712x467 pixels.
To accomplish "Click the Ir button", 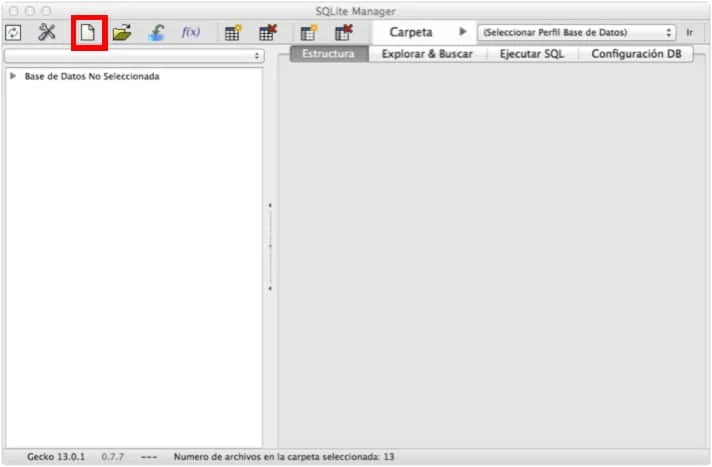I will (x=689, y=33).
